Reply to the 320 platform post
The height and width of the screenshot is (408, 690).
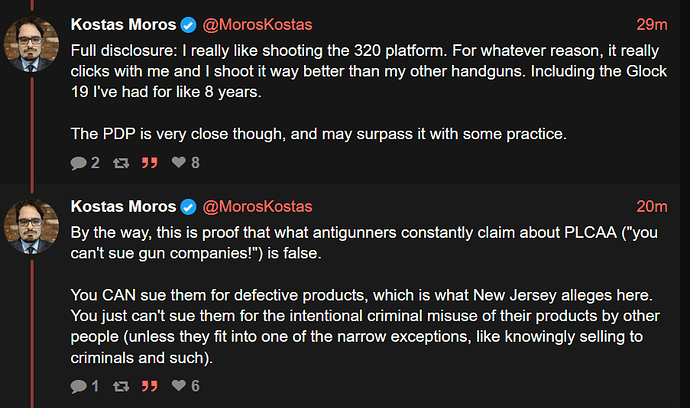(78, 162)
